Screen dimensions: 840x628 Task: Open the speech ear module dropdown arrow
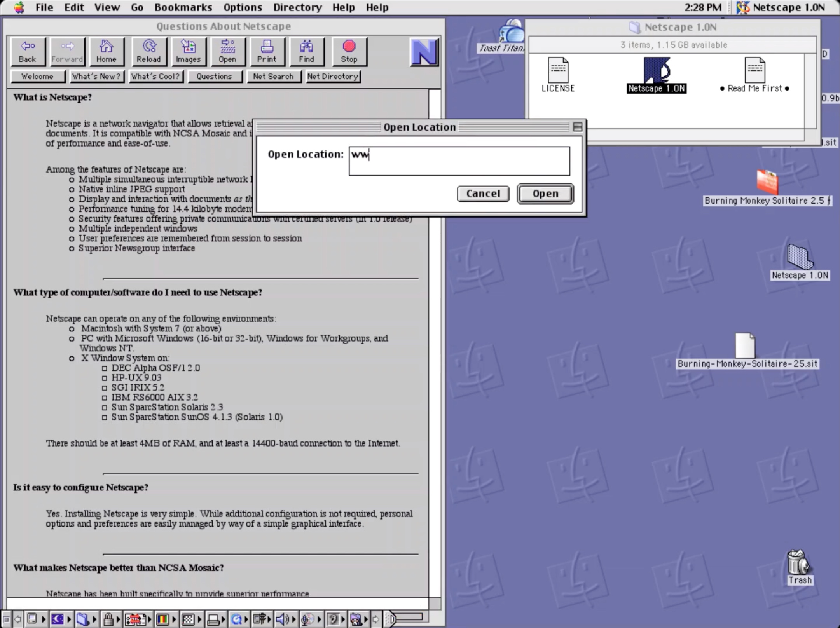(343, 619)
